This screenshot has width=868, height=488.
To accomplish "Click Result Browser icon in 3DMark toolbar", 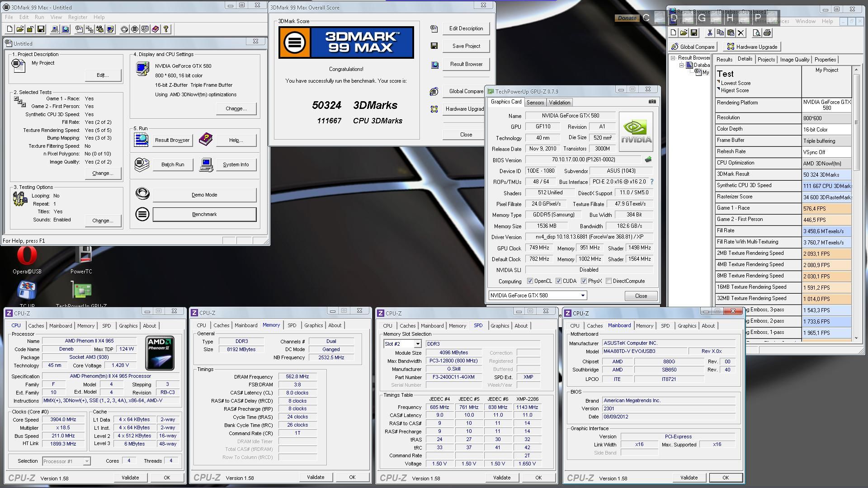I will pyautogui.click(x=65, y=29).
